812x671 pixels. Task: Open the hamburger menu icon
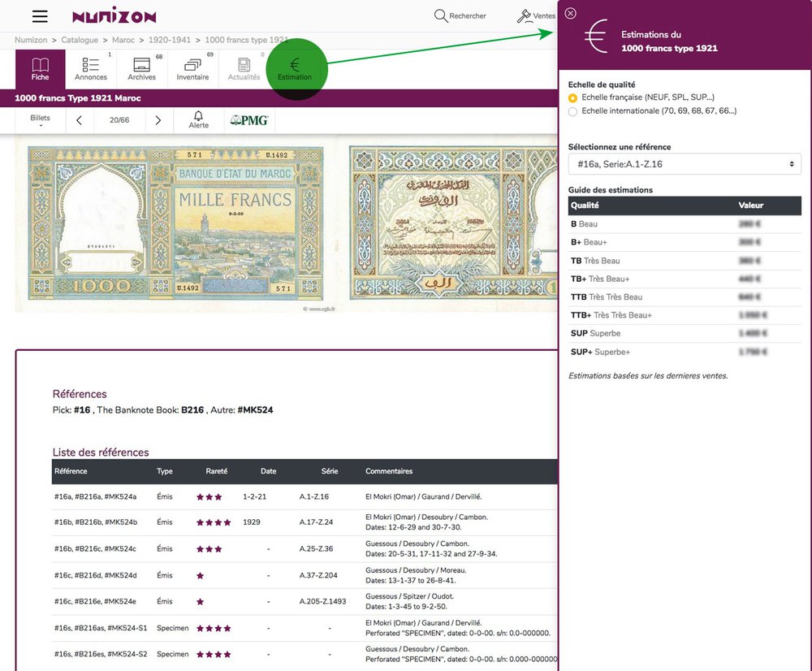(40, 16)
